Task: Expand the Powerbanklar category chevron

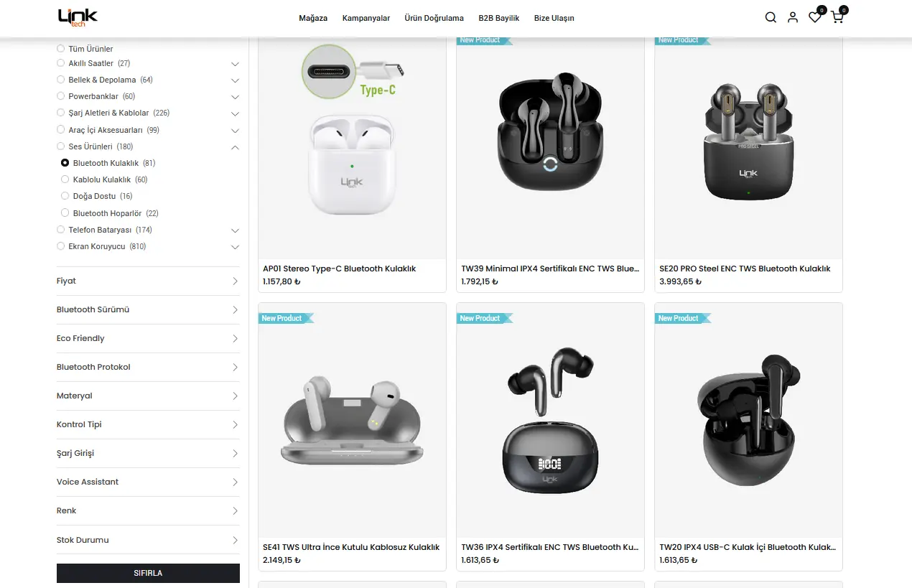Action: 235,97
